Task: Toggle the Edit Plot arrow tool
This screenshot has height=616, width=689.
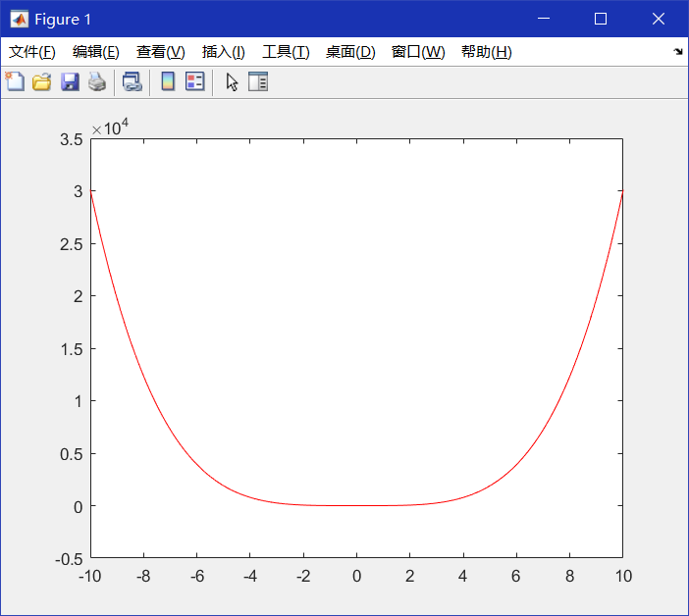Action: (232, 81)
